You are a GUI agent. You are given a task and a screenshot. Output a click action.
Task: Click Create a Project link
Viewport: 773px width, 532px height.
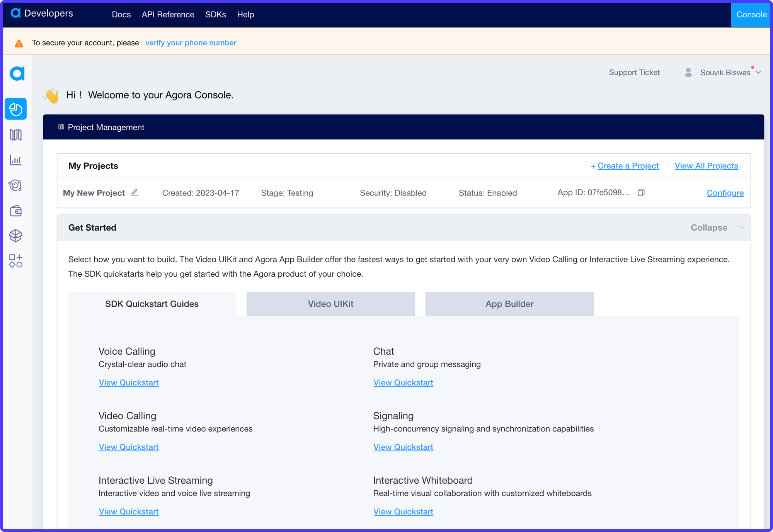[x=628, y=166]
